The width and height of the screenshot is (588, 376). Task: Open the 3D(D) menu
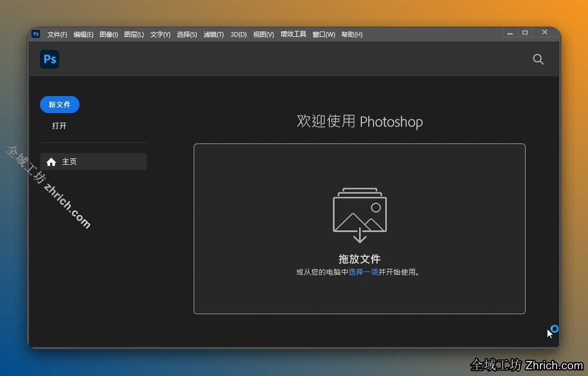(x=239, y=35)
